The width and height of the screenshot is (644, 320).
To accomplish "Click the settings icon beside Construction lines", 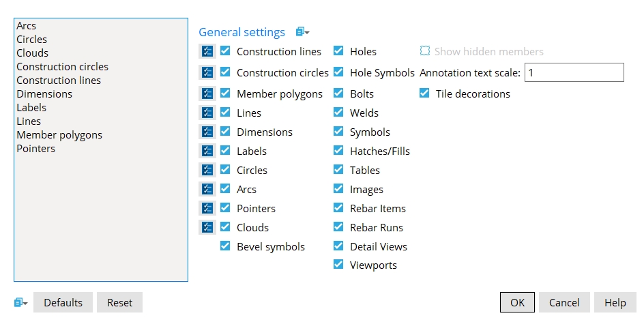I will pyautogui.click(x=207, y=51).
